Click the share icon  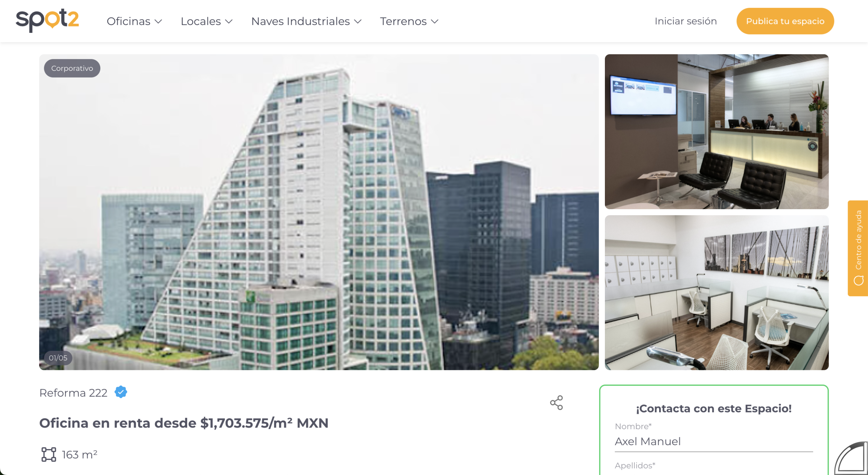click(x=556, y=402)
